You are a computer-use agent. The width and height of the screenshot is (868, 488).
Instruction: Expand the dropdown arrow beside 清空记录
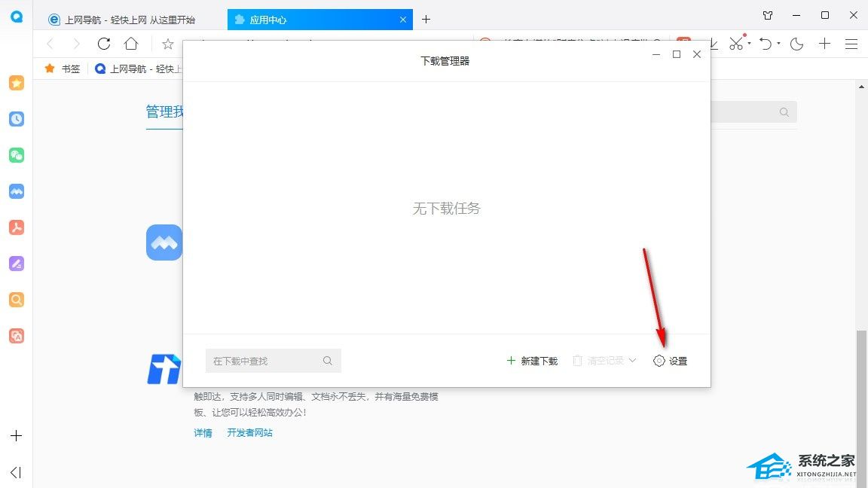pyautogui.click(x=632, y=360)
